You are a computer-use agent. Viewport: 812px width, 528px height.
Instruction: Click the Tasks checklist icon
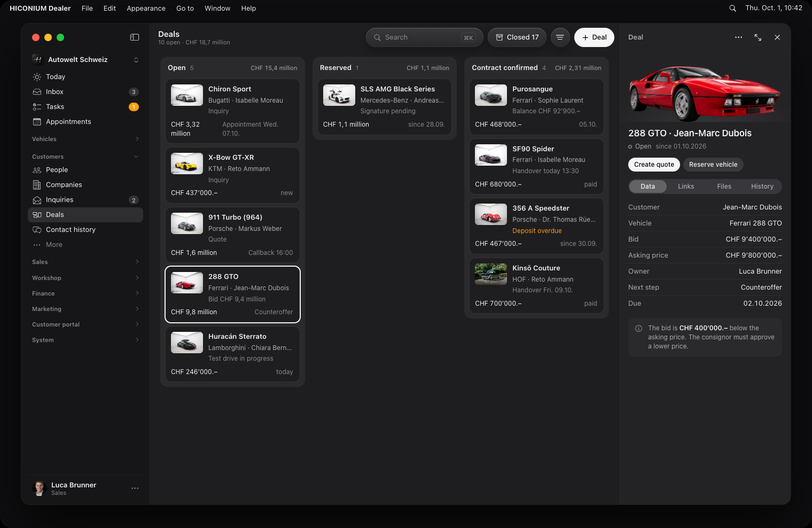click(x=37, y=107)
